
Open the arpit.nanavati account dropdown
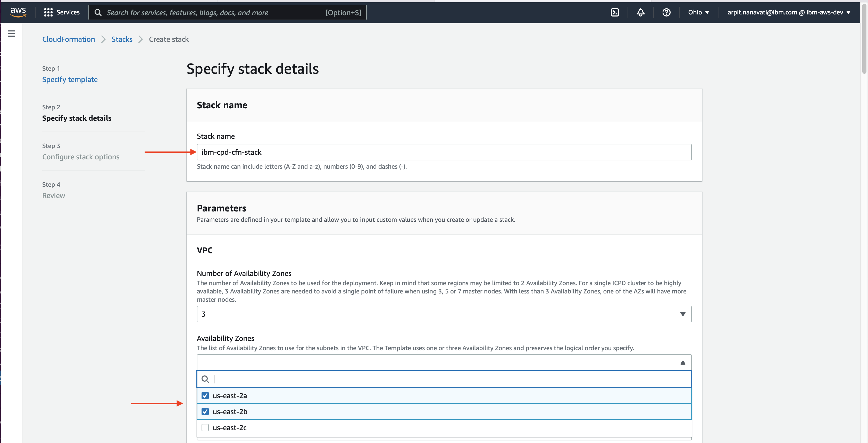click(789, 12)
